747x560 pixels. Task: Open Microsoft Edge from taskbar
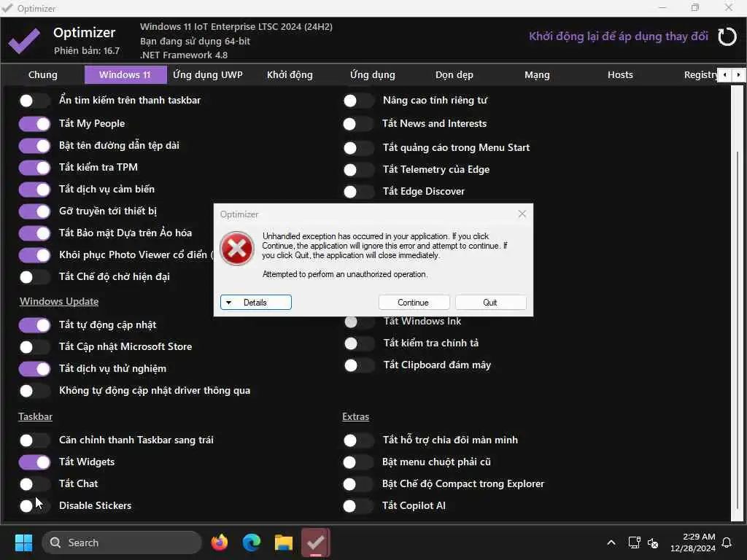point(252,542)
